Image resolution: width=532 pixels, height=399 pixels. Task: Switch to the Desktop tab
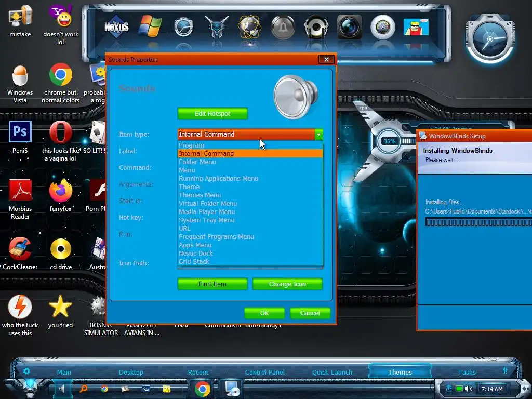(131, 372)
